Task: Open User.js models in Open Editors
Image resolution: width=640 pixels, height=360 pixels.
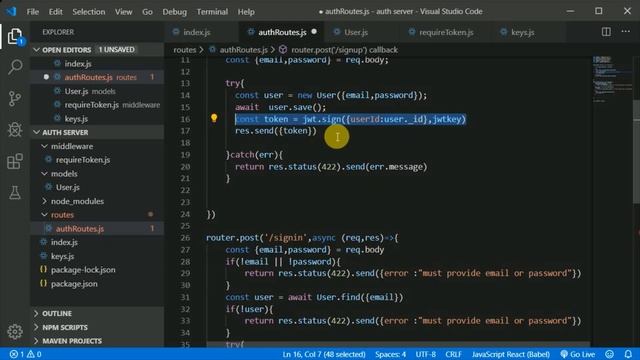Action: [97, 91]
